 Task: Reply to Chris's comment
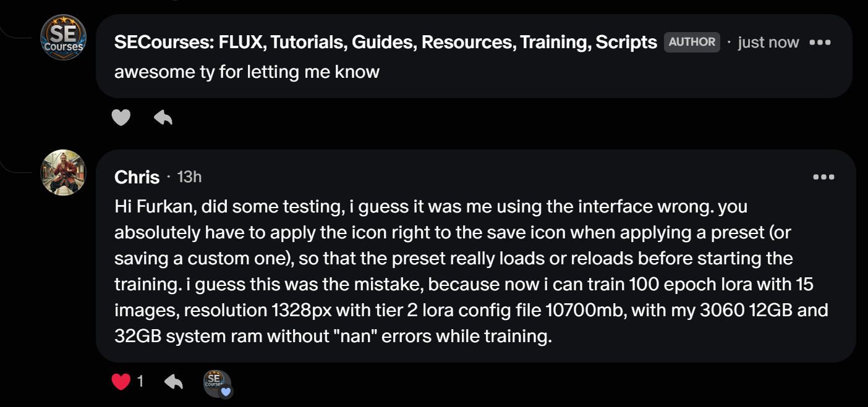[174, 382]
